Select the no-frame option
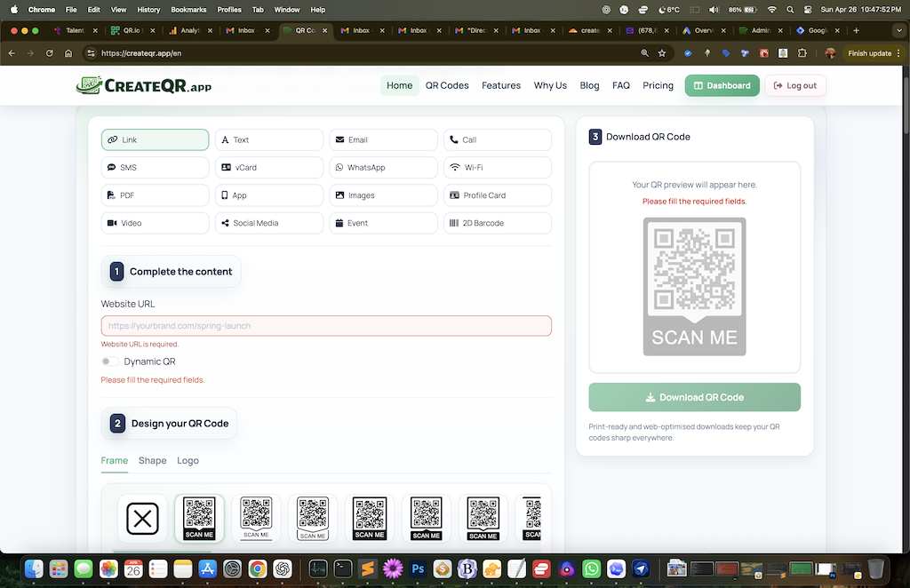The width and height of the screenshot is (910, 588). point(142,519)
